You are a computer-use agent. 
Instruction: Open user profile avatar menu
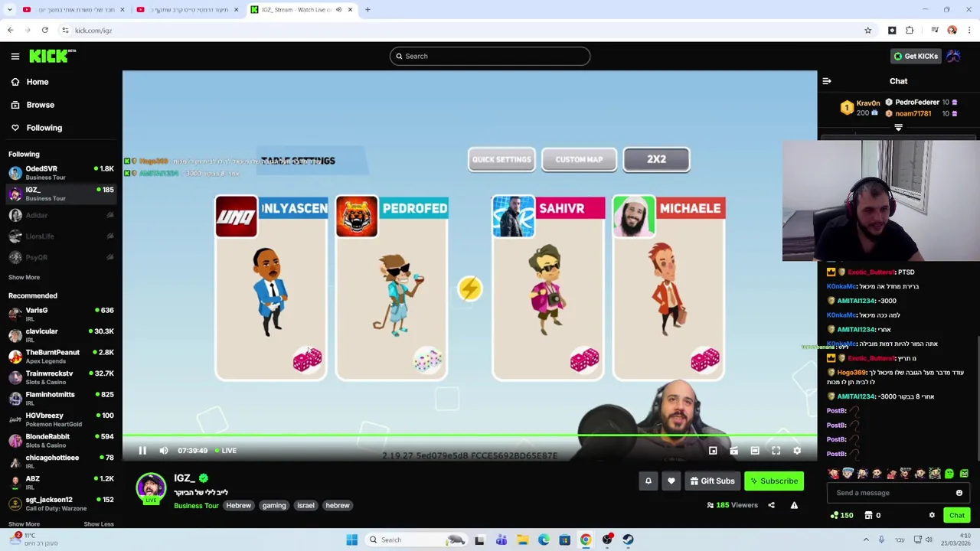[953, 56]
